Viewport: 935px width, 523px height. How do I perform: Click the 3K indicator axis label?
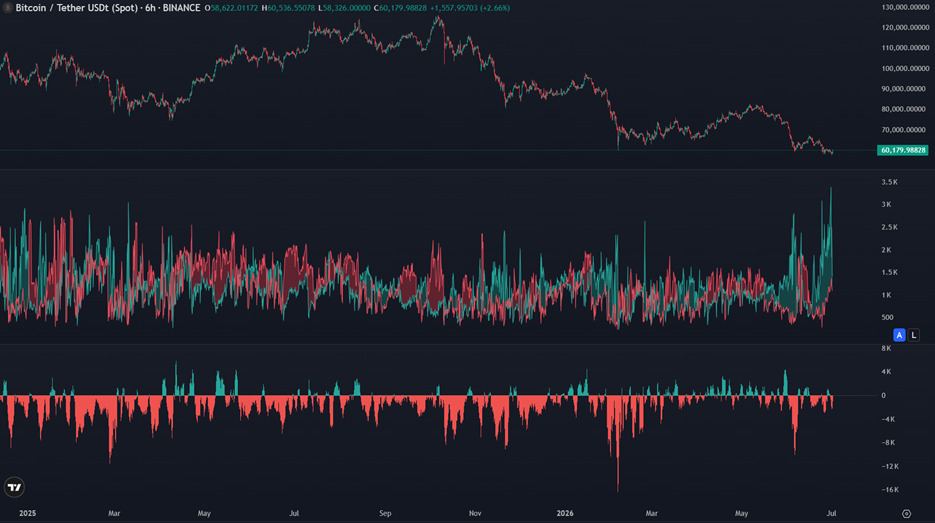[x=887, y=204]
